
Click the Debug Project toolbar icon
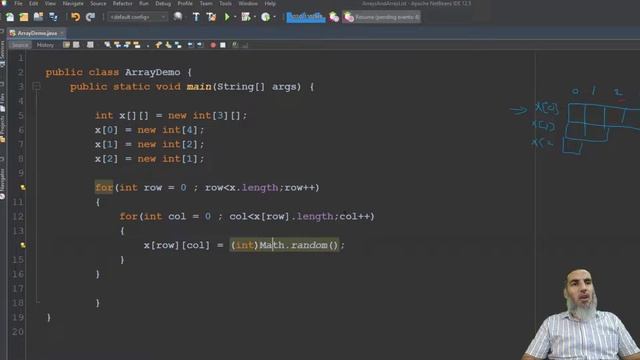pyautogui.click(x=246, y=17)
